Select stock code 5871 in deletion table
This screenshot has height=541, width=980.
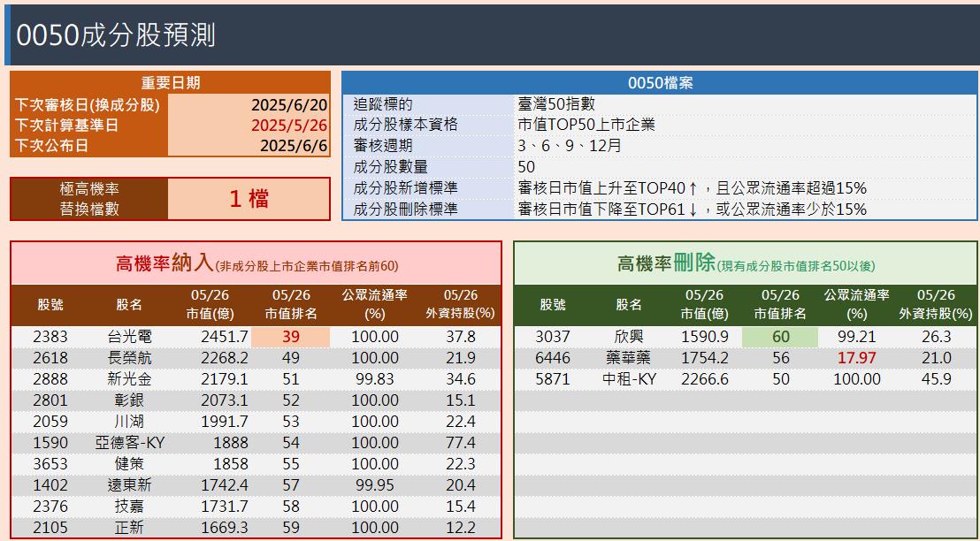553,379
